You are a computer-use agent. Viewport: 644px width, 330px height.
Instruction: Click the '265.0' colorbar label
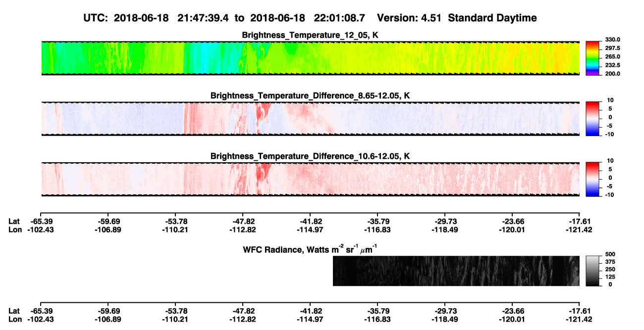[x=613, y=57]
